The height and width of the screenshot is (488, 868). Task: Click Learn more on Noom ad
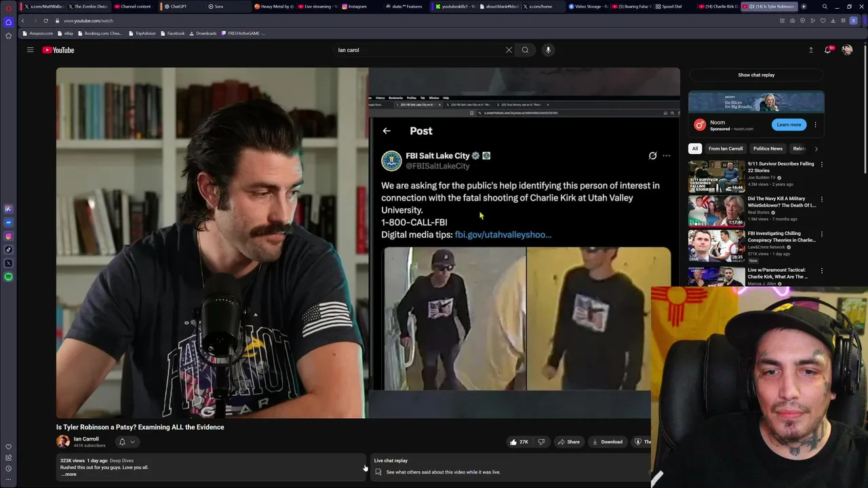point(789,125)
